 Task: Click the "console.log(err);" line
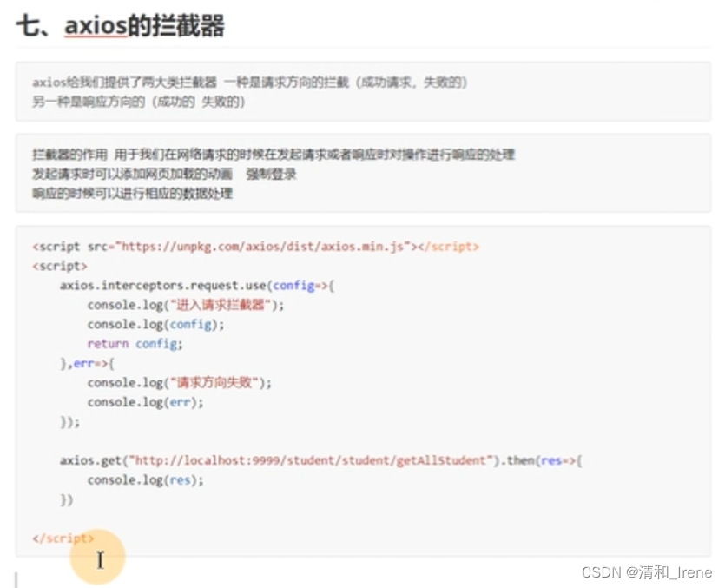[146, 402]
